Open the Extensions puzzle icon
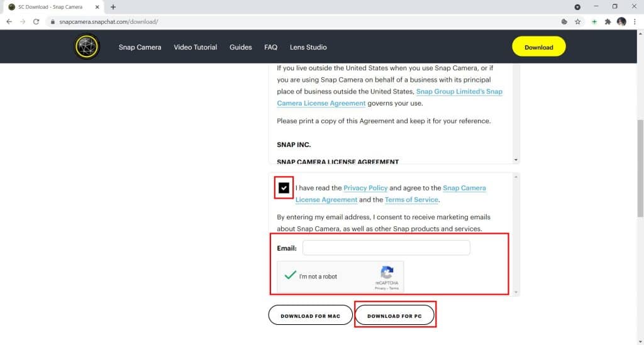The width and height of the screenshot is (644, 345). (608, 22)
